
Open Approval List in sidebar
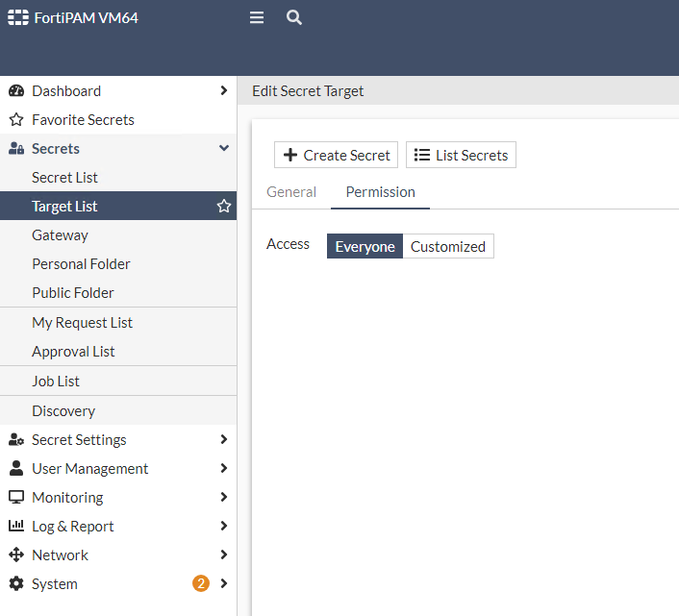pos(73,352)
